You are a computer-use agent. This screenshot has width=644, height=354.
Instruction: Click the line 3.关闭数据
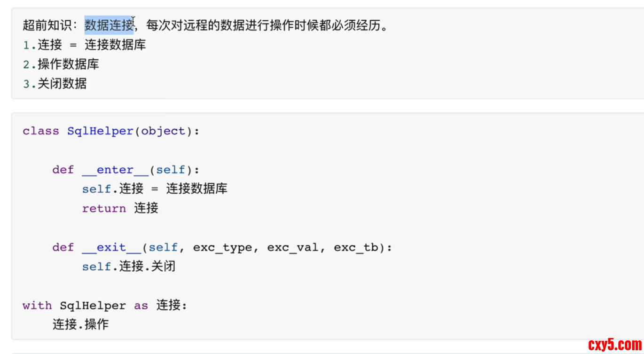point(55,84)
